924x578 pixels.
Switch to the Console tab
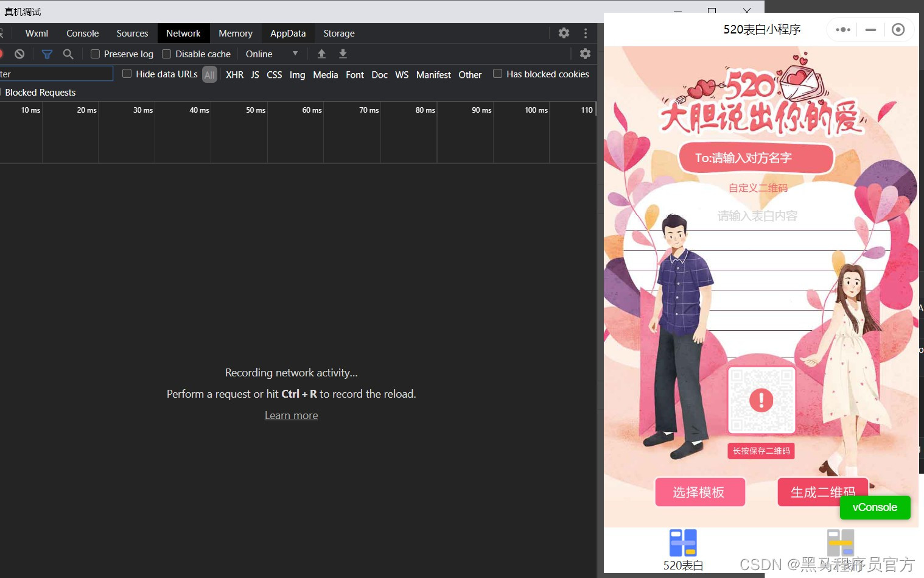(82, 33)
